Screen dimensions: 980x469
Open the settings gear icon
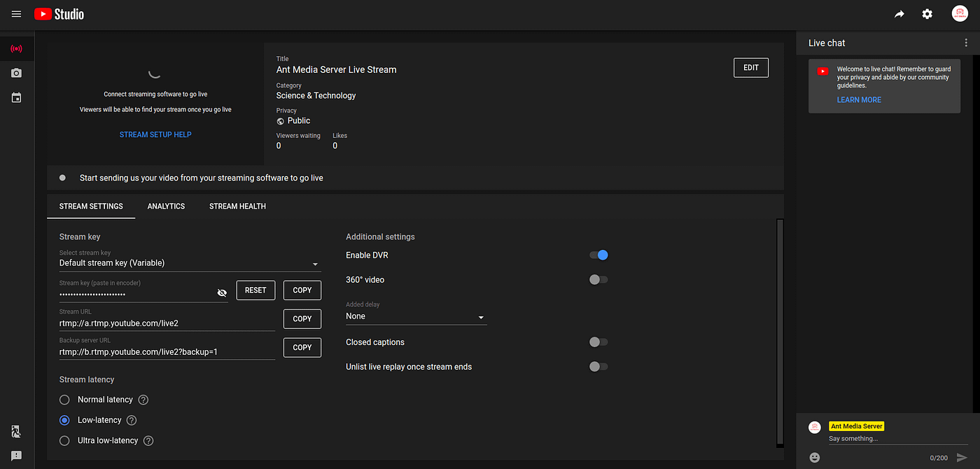927,14
